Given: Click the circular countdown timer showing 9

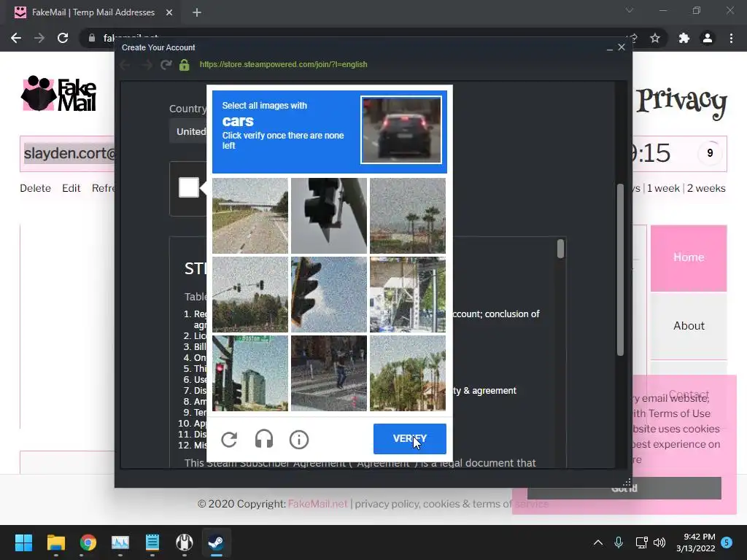Looking at the screenshot, I should pos(710,153).
